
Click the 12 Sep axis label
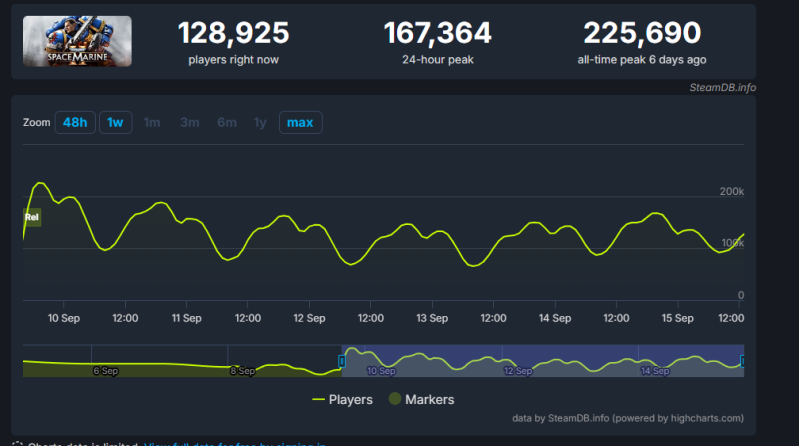coord(309,318)
